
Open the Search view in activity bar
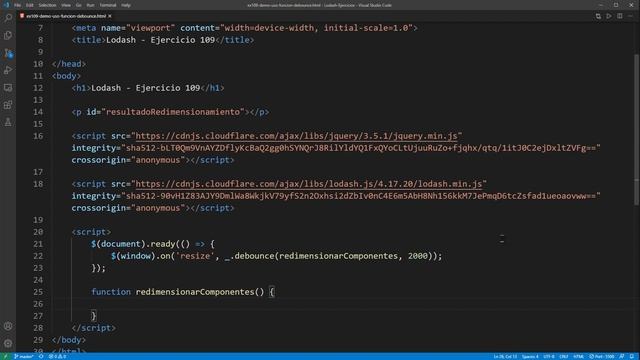click(x=8, y=18)
